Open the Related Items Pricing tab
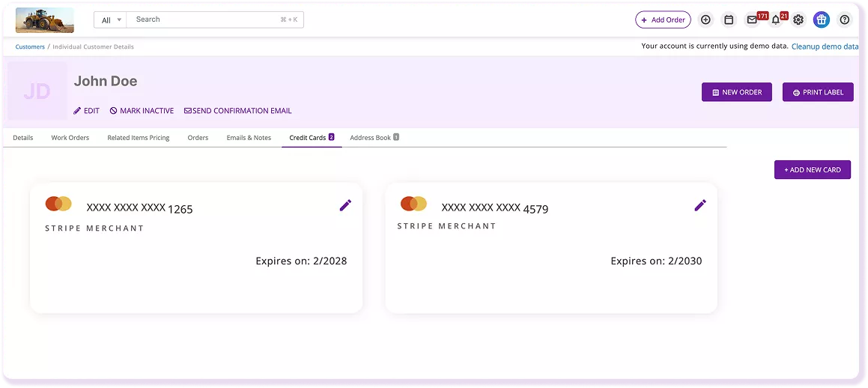 (x=139, y=138)
